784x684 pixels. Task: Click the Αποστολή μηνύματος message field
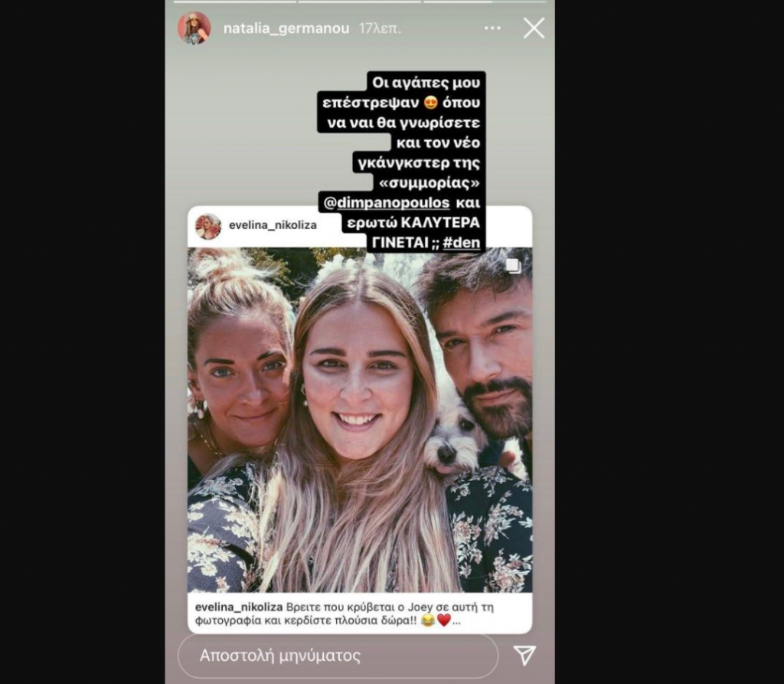tap(338, 656)
